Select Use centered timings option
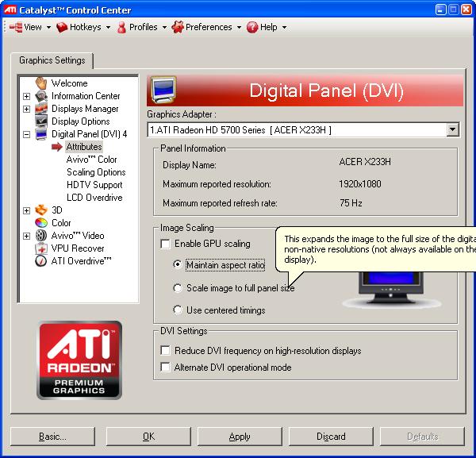The height and width of the screenshot is (458, 476). point(178,310)
